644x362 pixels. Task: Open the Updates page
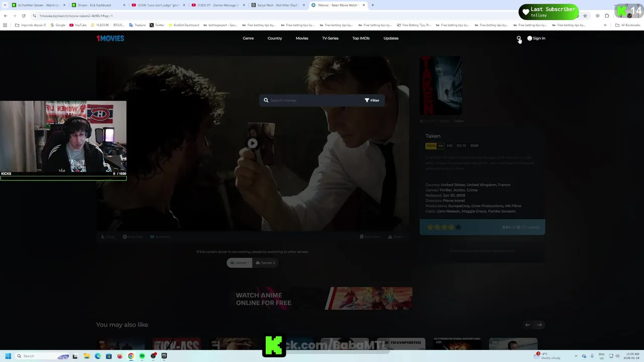[x=391, y=38]
